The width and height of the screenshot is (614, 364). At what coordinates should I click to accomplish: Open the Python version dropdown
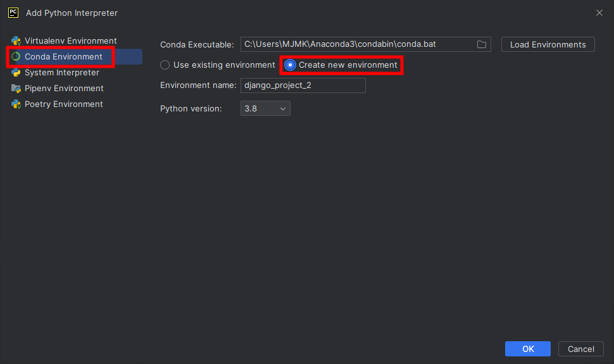tap(265, 108)
